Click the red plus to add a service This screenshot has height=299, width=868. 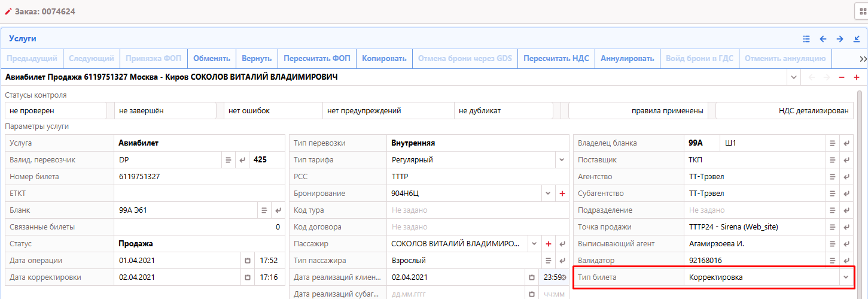tap(857, 77)
